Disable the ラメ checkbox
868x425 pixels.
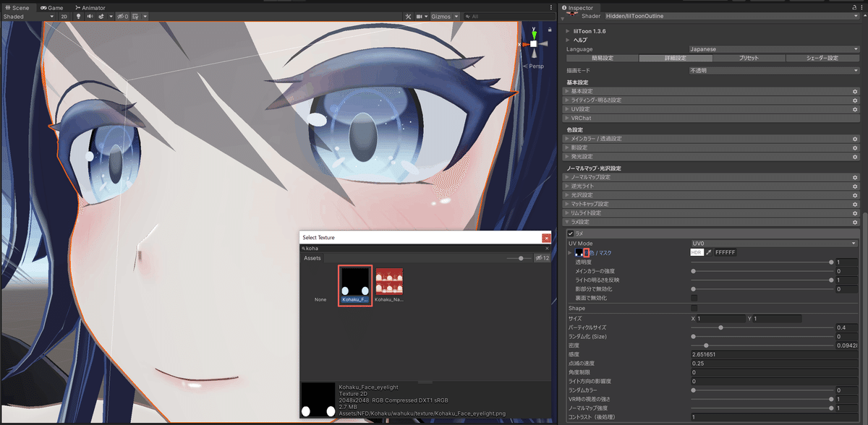(x=571, y=233)
